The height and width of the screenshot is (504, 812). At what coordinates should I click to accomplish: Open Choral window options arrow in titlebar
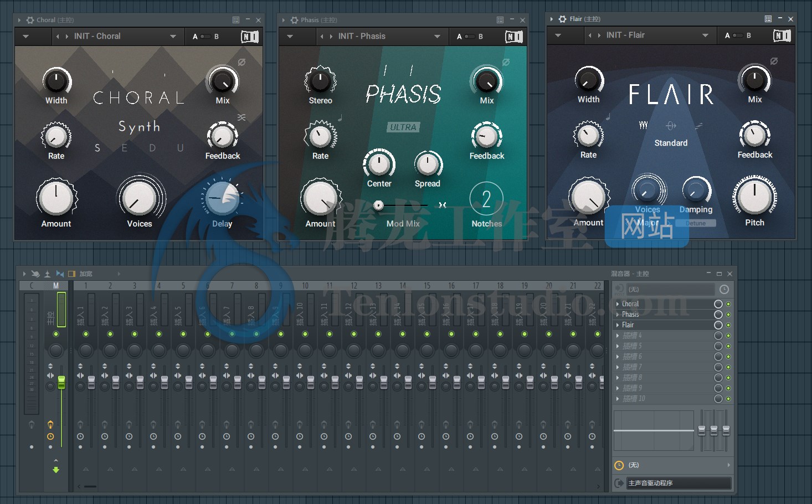(19, 20)
